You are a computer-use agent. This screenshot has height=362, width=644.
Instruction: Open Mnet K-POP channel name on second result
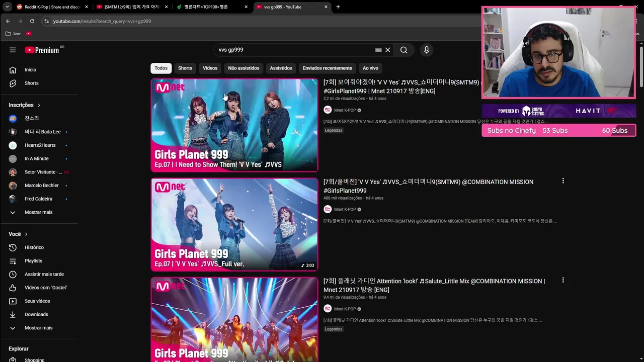(345, 209)
